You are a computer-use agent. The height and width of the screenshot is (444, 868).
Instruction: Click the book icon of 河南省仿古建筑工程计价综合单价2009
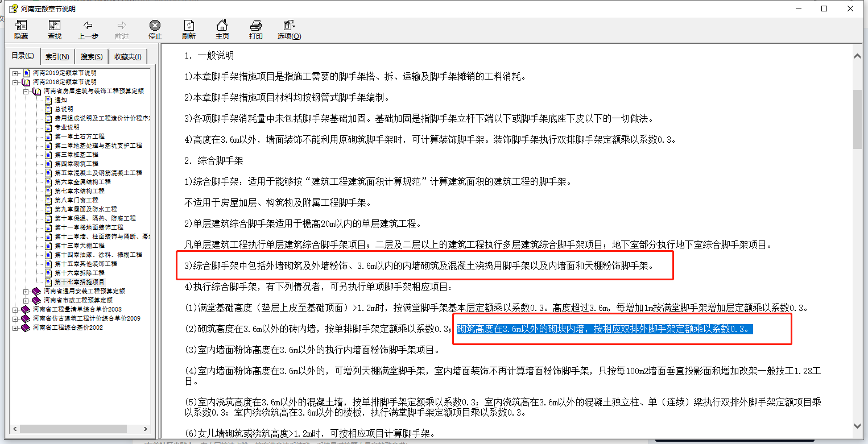[x=26, y=318]
